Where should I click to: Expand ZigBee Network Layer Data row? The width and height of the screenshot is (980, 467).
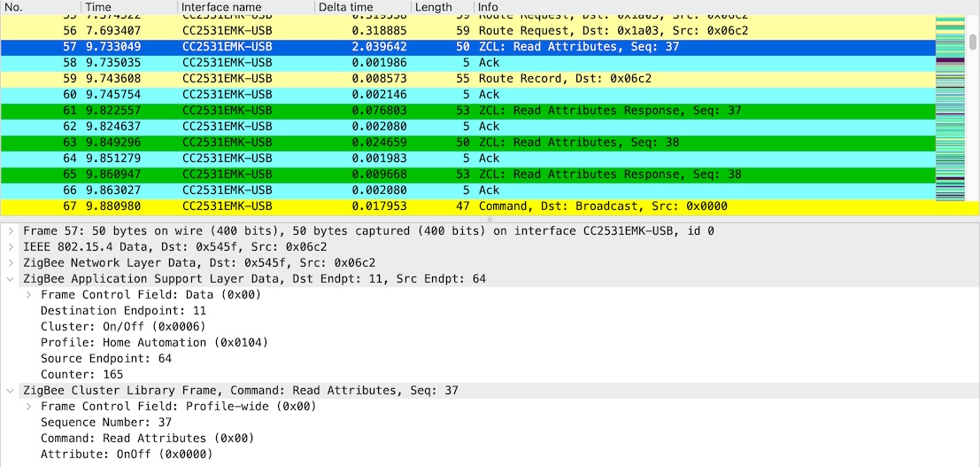click(x=12, y=263)
